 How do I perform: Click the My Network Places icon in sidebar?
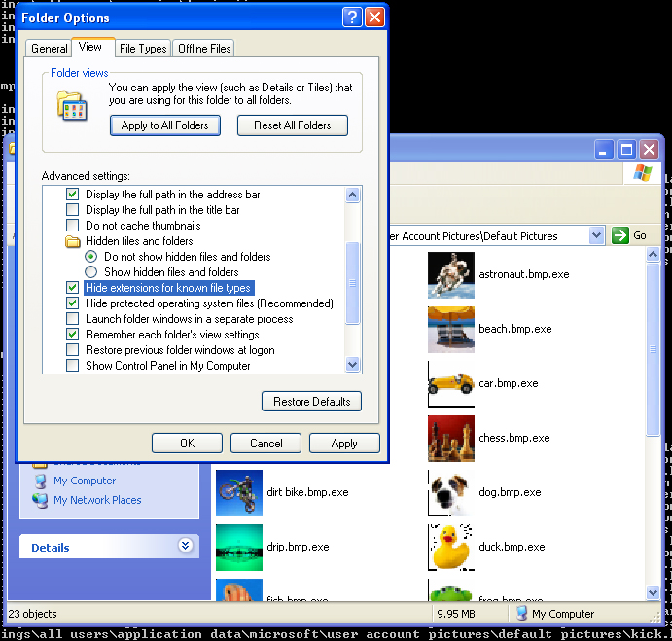point(40,500)
